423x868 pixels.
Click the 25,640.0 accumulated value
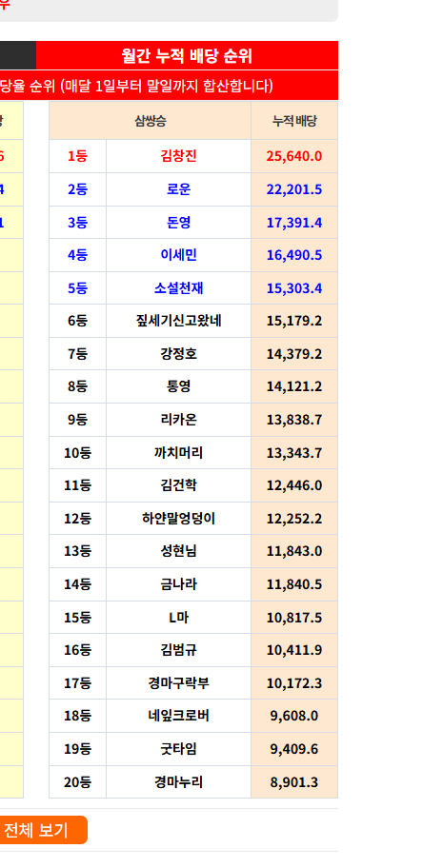[294, 156]
